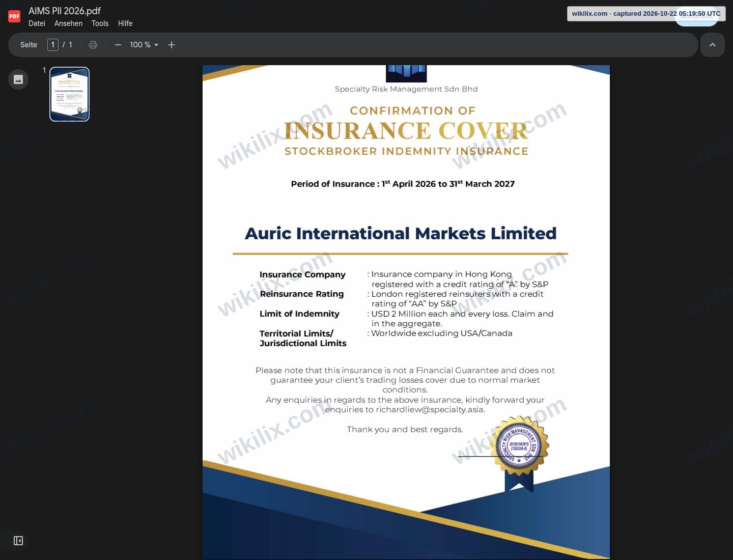The height and width of the screenshot is (560, 733).
Task: Click the red PDF file icon
Action: pyautogui.click(x=14, y=16)
